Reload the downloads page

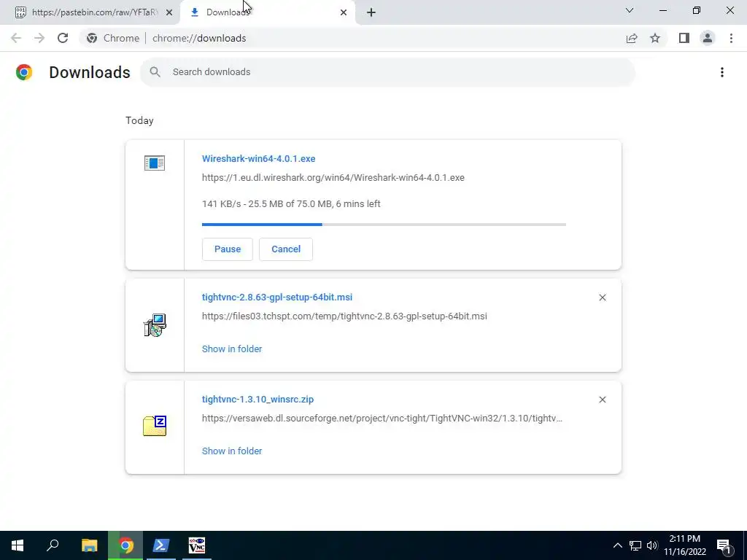click(x=63, y=38)
